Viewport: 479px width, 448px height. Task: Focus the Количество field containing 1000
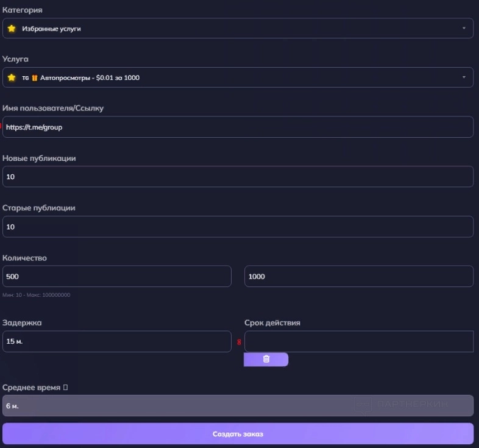click(359, 276)
